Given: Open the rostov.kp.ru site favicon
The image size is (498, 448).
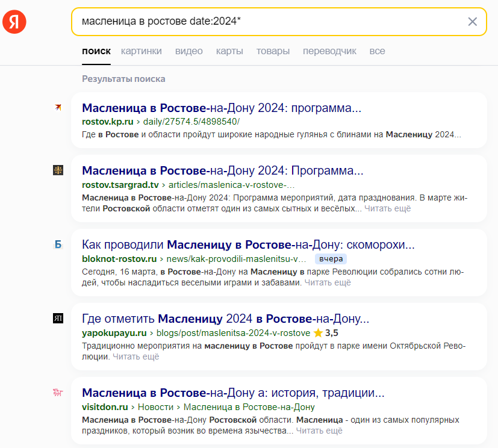Looking at the screenshot, I should [58, 107].
